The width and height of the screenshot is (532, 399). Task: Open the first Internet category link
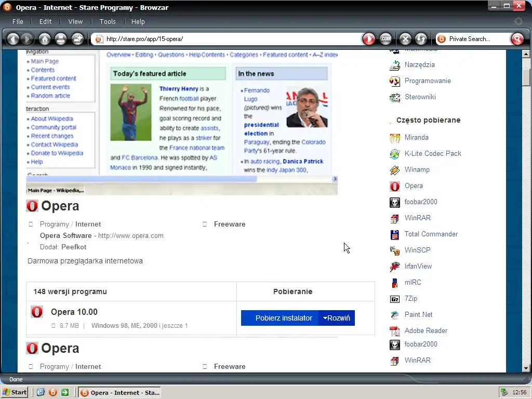click(88, 224)
